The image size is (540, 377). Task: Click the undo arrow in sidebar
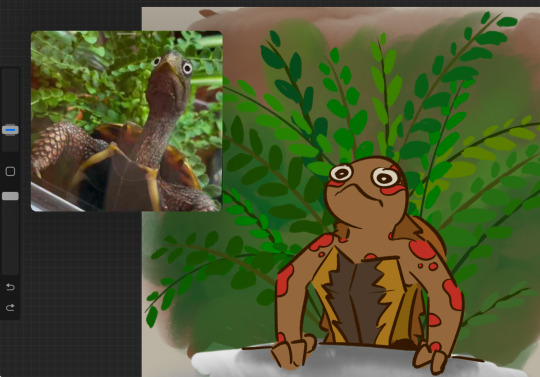pyautogui.click(x=10, y=287)
